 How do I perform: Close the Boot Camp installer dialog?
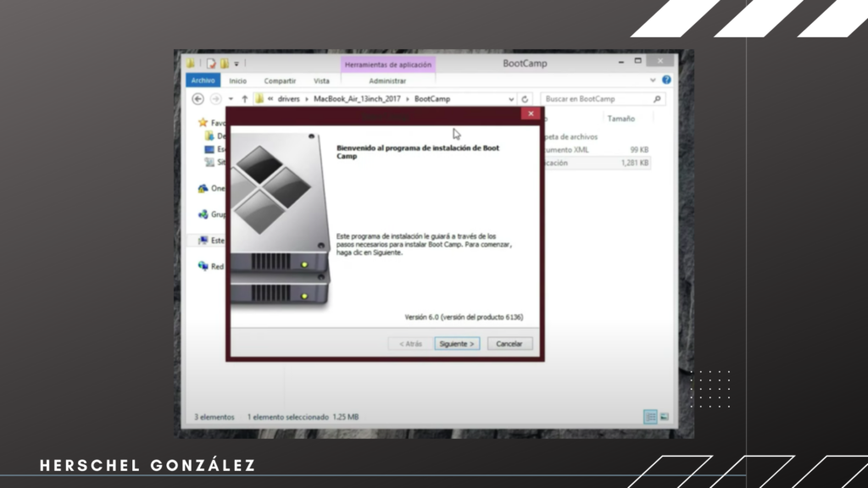531,114
